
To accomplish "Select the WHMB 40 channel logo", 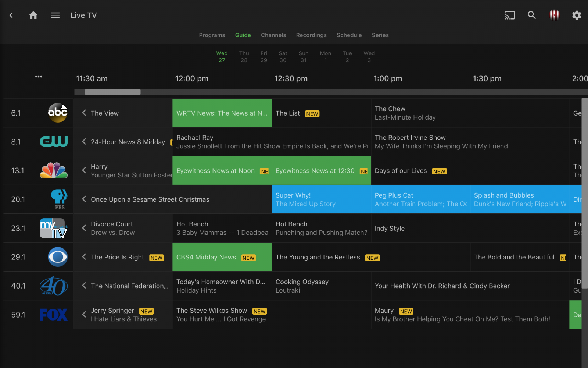I will 54,286.
